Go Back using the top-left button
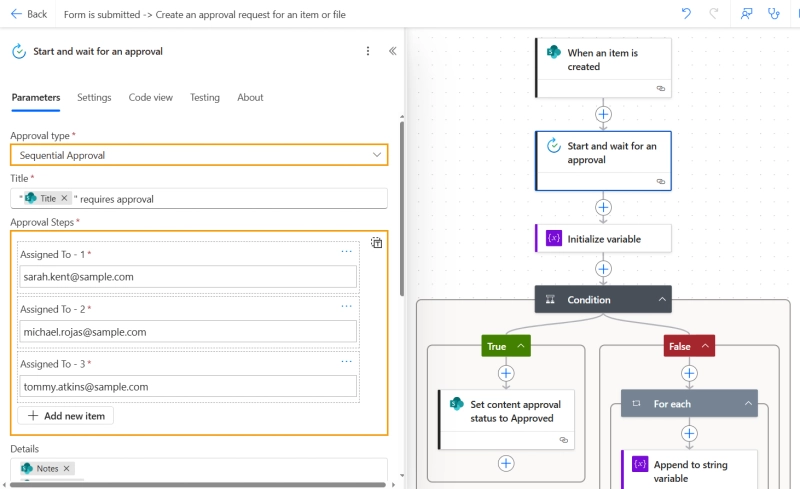 28,14
